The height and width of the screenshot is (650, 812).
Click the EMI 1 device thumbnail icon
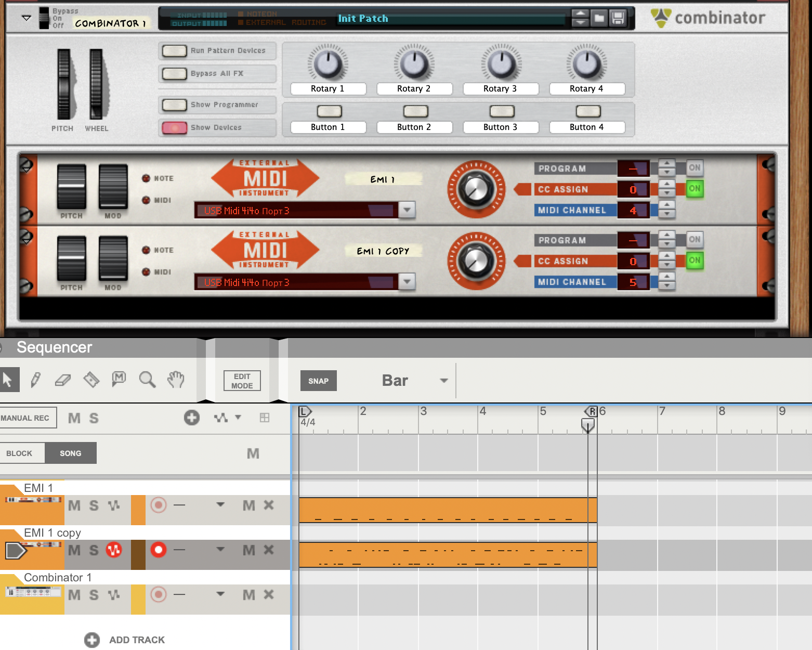point(33,500)
